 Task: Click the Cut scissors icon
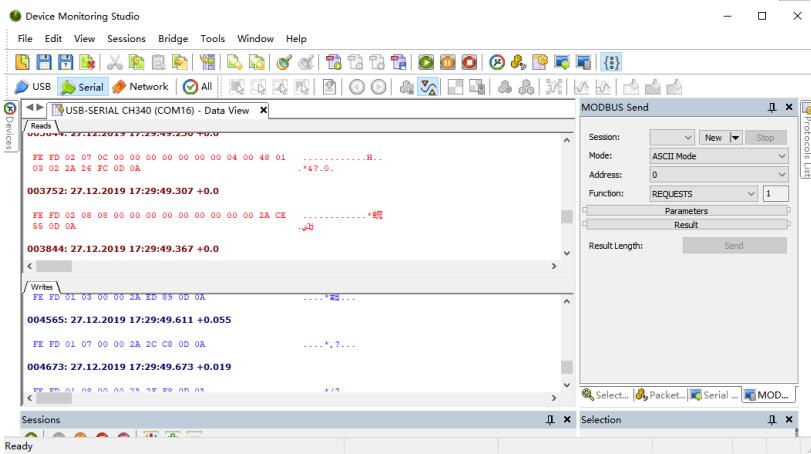pyautogui.click(x=114, y=62)
